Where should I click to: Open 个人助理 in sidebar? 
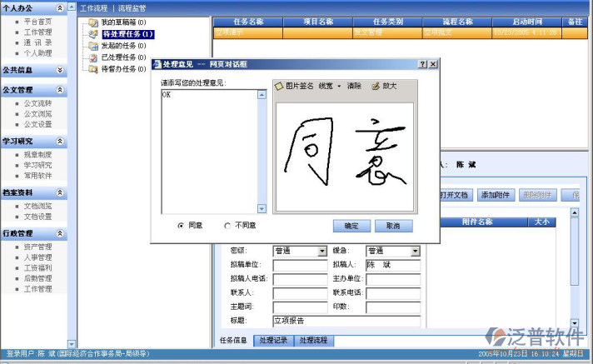point(37,53)
